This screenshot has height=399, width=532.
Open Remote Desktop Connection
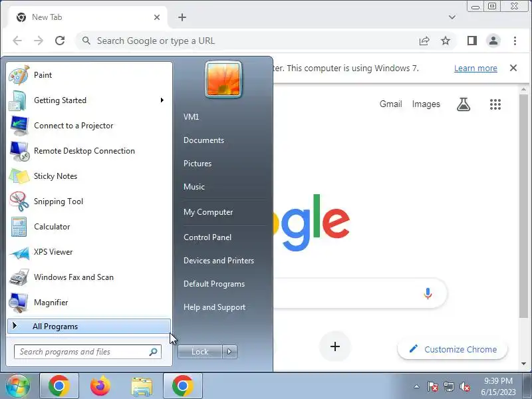89,151
